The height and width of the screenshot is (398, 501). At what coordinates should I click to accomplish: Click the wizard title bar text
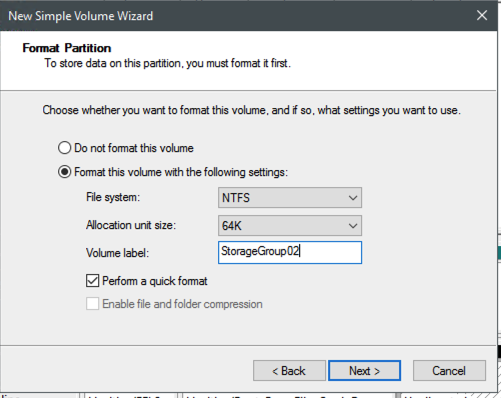pos(81,16)
